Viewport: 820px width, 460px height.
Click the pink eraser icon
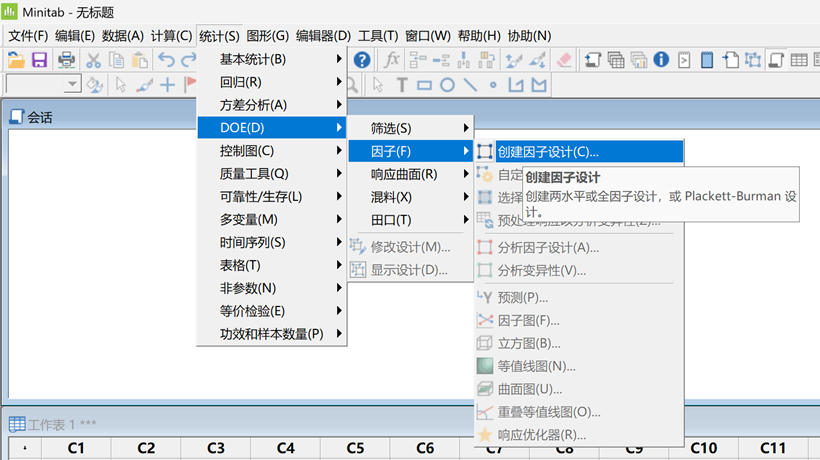(x=564, y=60)
